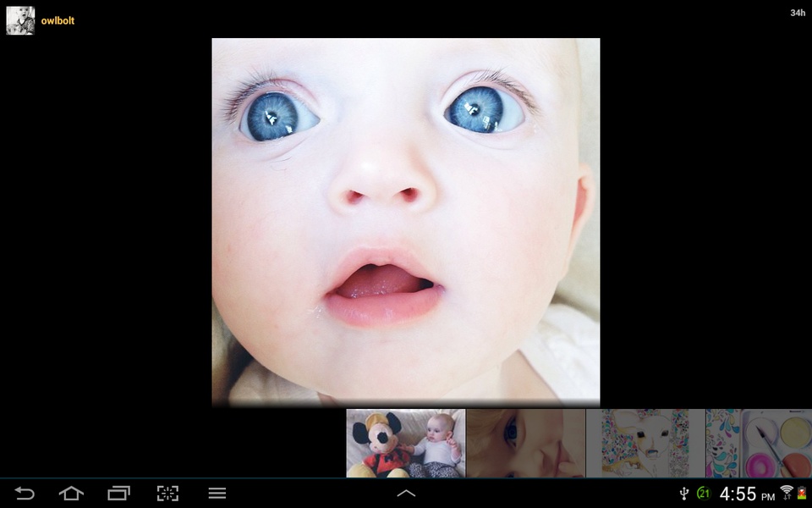The image size is (812, 508).
Task: Open the watercolor paint palette thumbnail
Action: pos(759,443)
